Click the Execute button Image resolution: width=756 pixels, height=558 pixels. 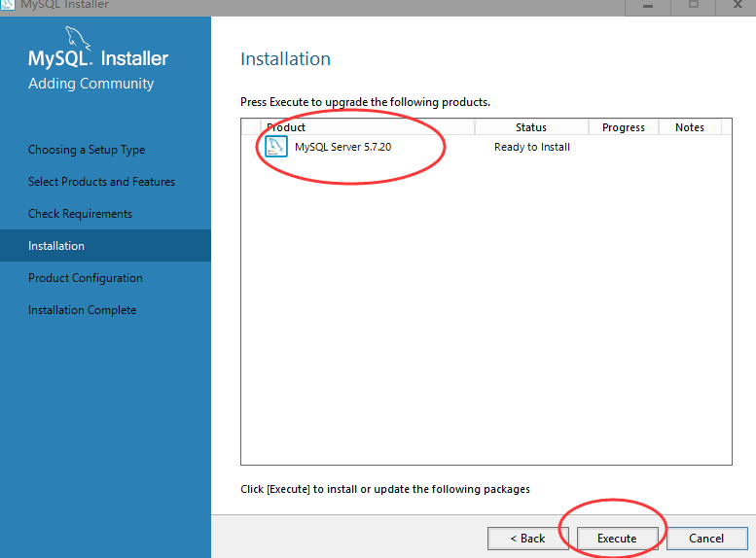coord(617,539)
